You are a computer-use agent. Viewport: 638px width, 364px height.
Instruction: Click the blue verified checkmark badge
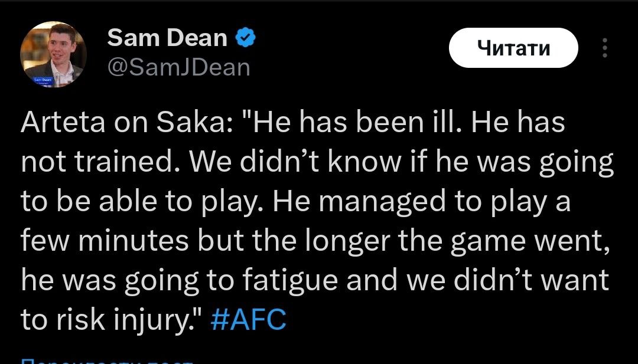point(246,38)
